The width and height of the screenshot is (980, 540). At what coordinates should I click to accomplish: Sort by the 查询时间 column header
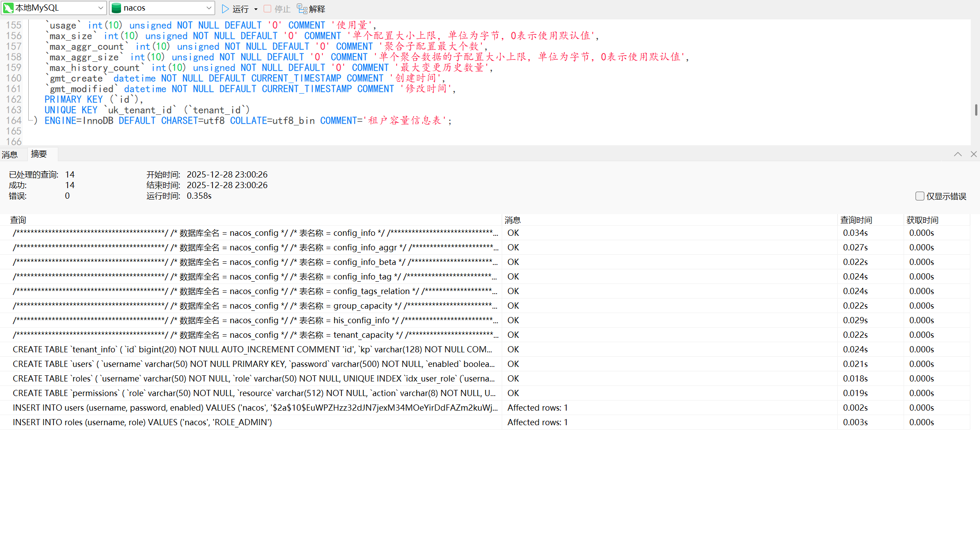856,220
